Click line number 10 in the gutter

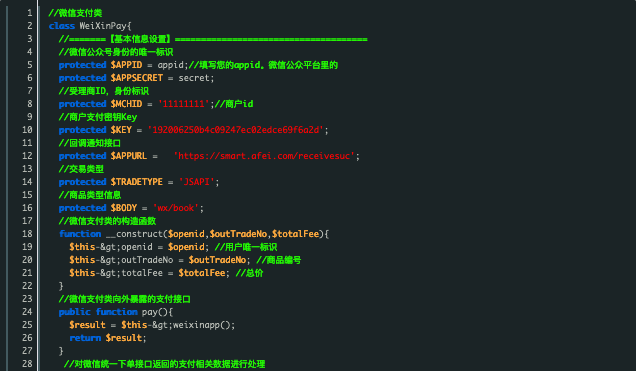pos(27,130)
